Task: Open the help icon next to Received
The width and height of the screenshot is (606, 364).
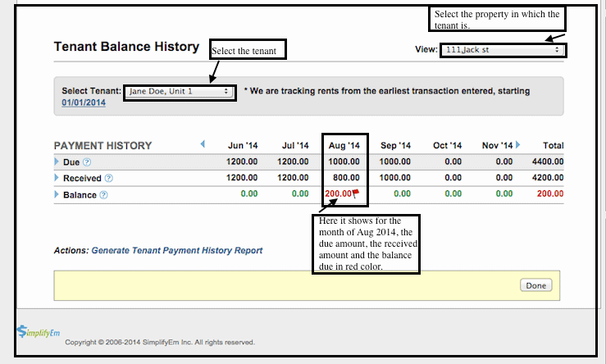Action: (x=108, y=178)
